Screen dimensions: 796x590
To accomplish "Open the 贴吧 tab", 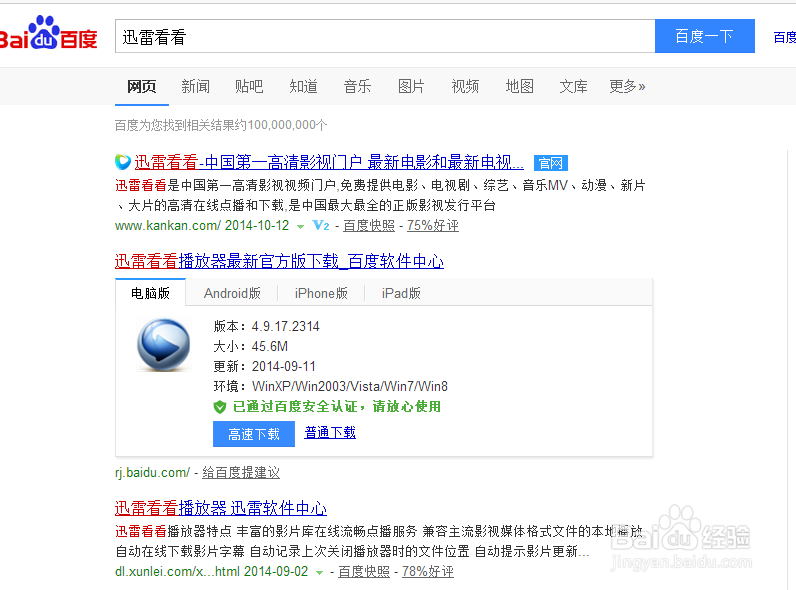I will click(x=249, y=86).
